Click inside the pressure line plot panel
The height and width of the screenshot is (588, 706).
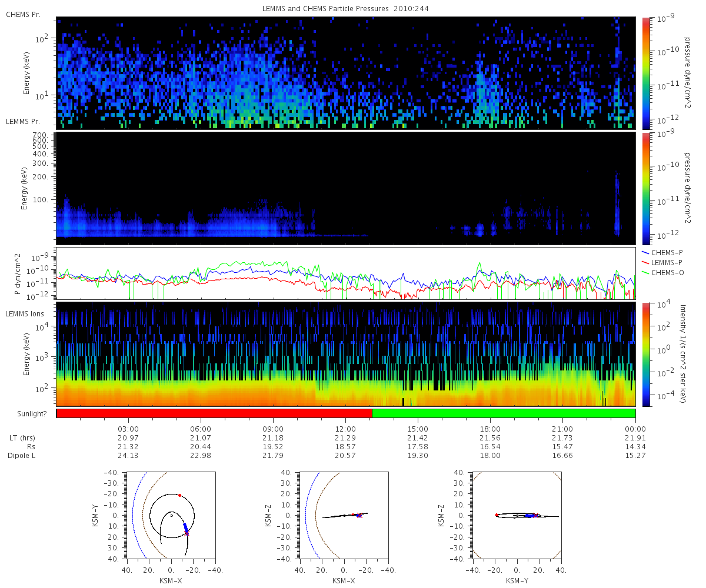346,273
